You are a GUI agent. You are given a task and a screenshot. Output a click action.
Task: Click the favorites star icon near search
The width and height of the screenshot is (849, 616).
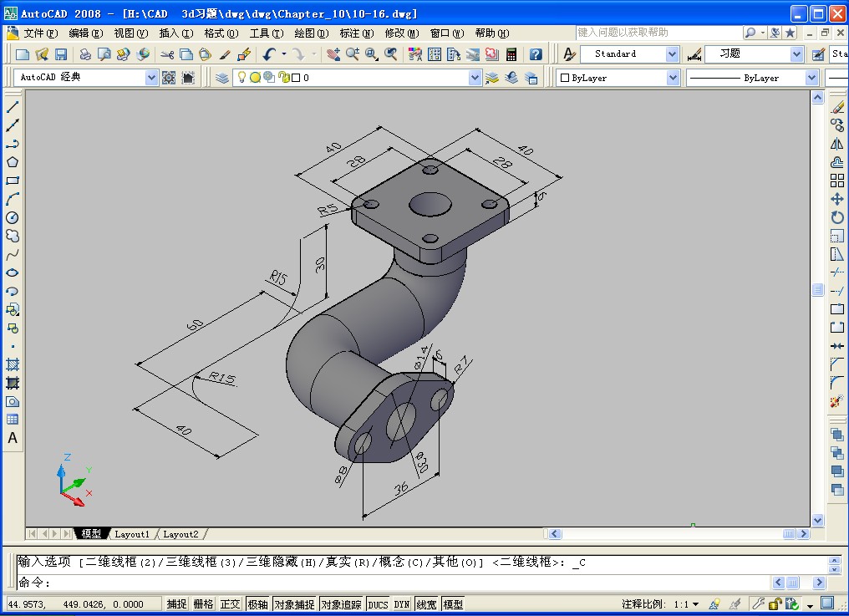pyautogui.click(x=790, y=33)
